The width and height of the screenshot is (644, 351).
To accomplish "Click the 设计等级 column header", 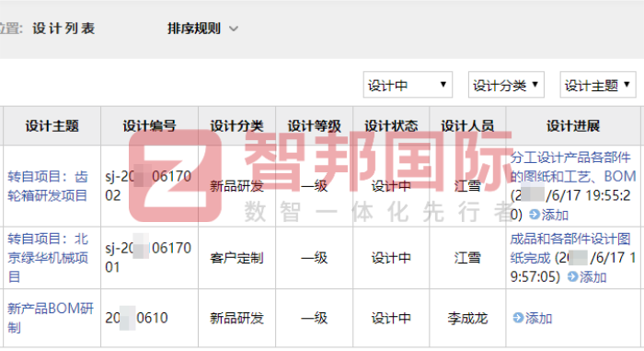I will click(315, 126).
